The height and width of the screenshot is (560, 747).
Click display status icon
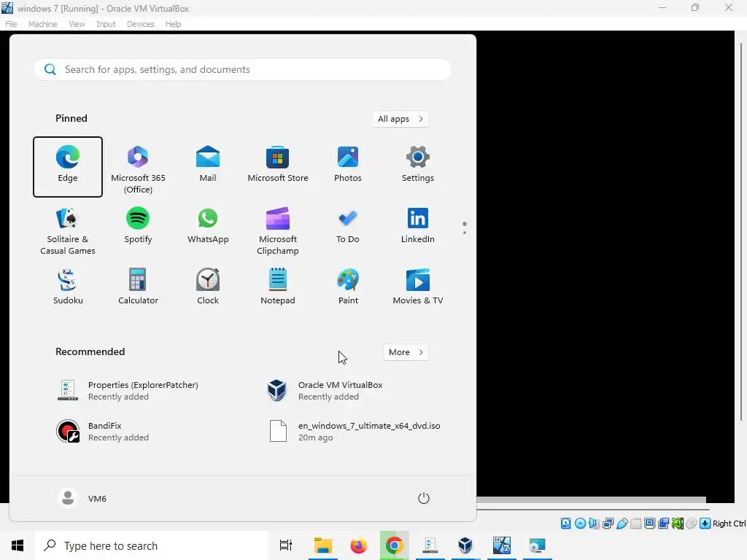649,524
